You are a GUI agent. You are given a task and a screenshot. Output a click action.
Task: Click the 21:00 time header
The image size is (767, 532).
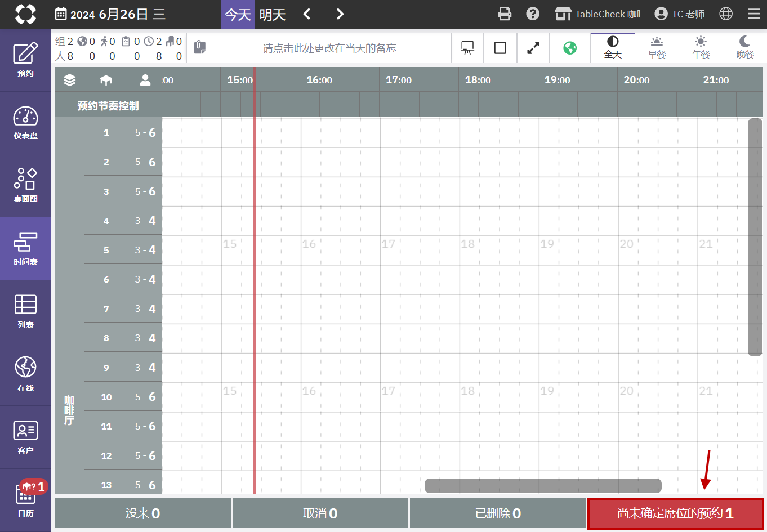click(716, 80)
